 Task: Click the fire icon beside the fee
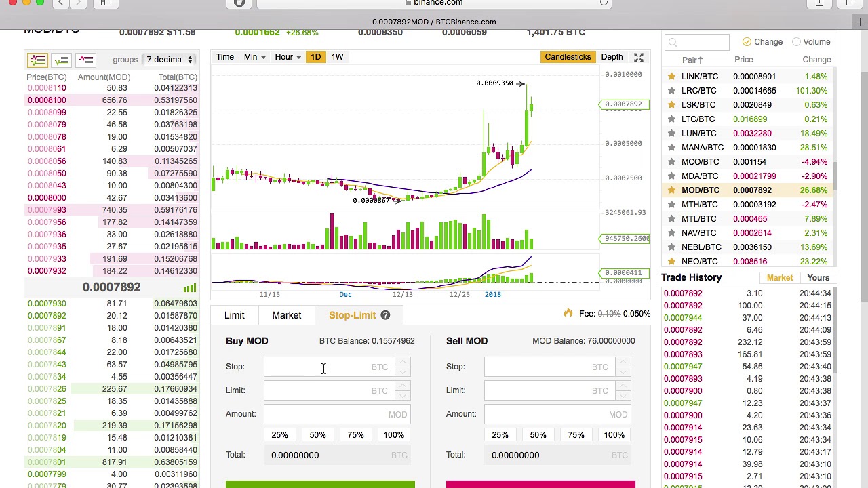click(568, 313)
